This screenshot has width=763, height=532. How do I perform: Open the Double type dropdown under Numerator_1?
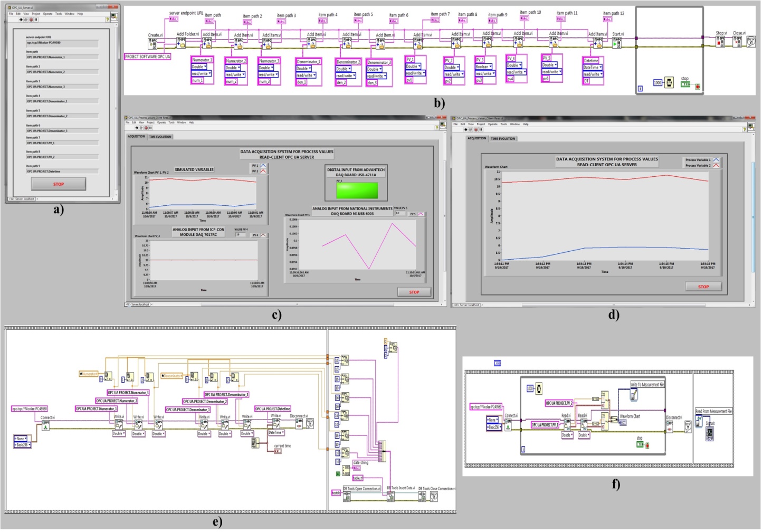click(x=200, y=67)
